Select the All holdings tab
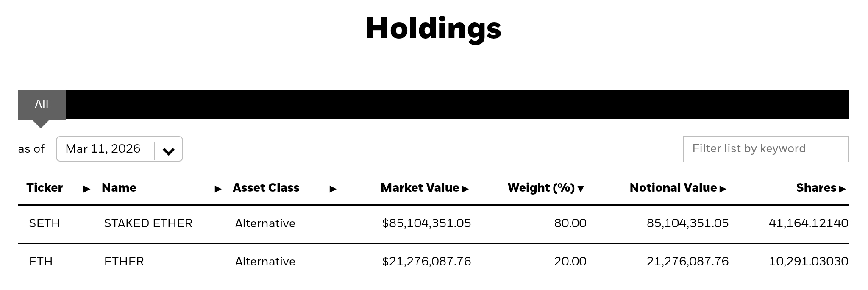This screenshot has height=290, width=868. click(42, 104)
